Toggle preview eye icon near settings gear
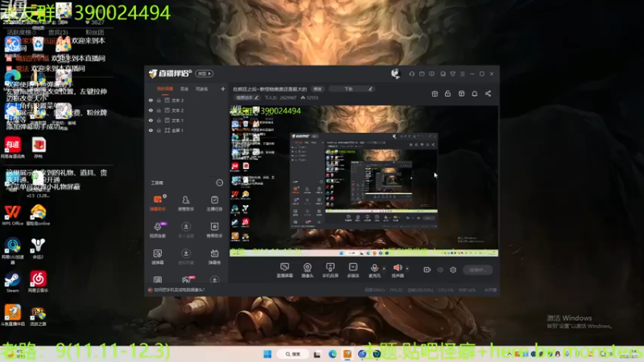Screen dimensions: 644x362 (x=440, y=269)
